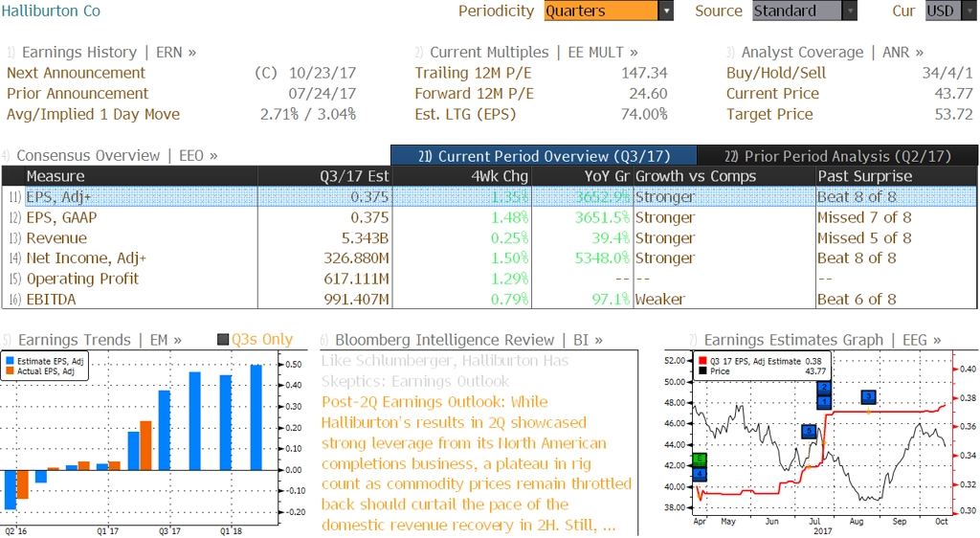Select the EPS, GAAP measure row
Viewport: 980px width, 538px height.
point(489,217)
